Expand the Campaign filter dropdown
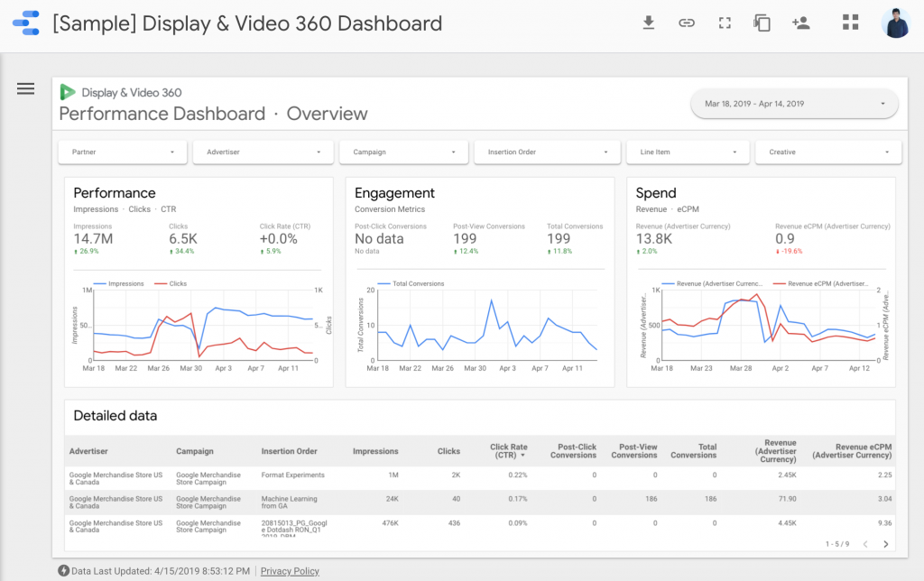 pos(403,152)
